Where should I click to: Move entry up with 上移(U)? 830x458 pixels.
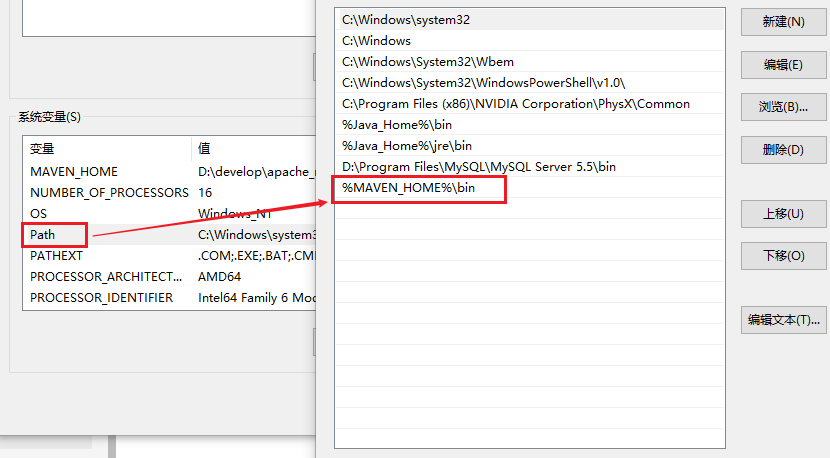(783, 214)
